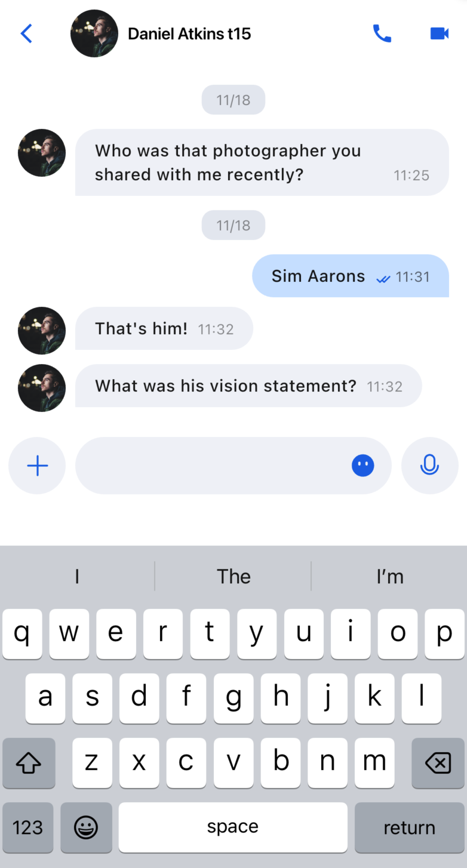Image resolution: width=467 pixels, height=868 pixels.
Task: Toggle the shift key on keyboard
Action: 29,763
